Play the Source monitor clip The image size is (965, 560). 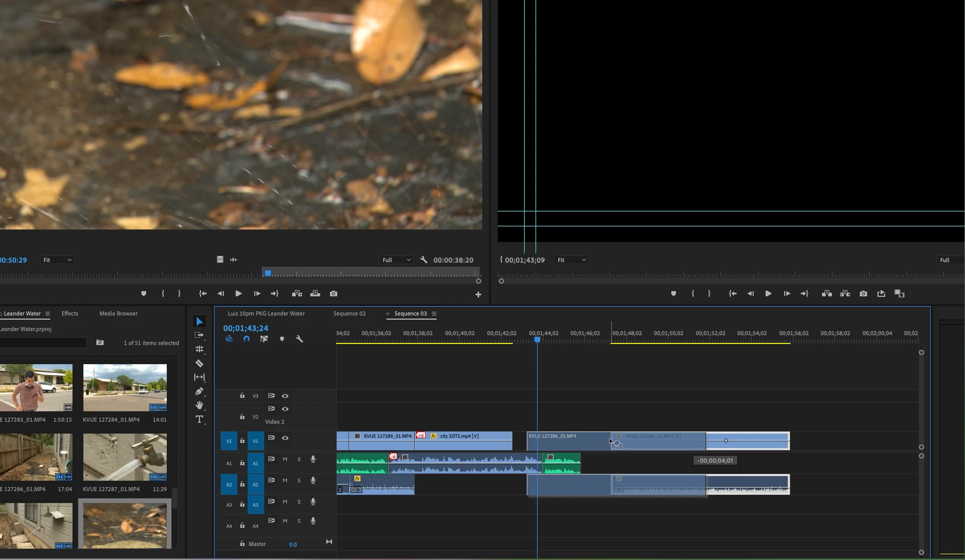238,294
